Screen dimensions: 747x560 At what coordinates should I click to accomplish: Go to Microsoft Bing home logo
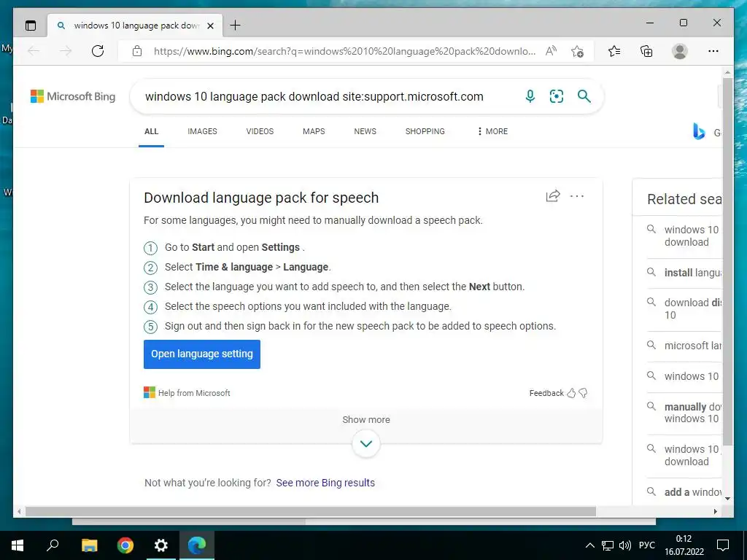click(x=73, y=96)
